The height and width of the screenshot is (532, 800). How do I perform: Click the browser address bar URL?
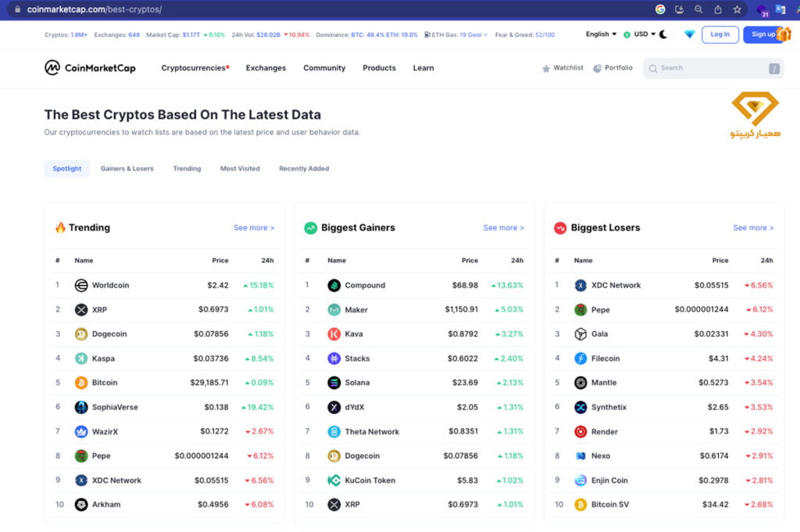tap(95, 9)
